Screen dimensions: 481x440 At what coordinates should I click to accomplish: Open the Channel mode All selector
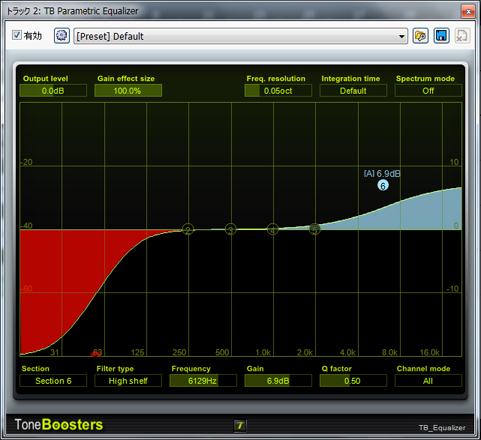coord(428,381)
